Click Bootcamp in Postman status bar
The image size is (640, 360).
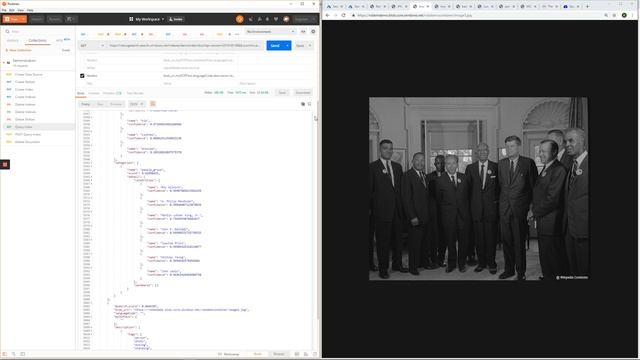[229, 354]
